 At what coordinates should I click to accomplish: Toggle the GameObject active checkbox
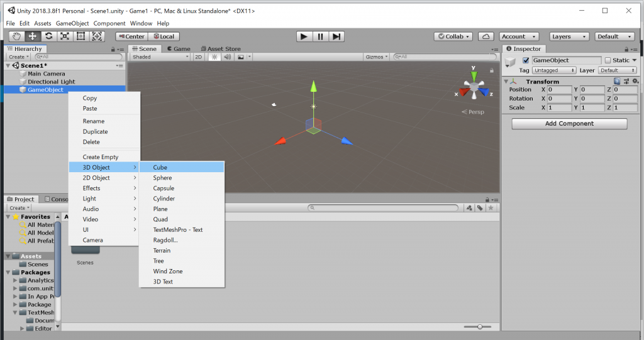[x=526, y=60]
